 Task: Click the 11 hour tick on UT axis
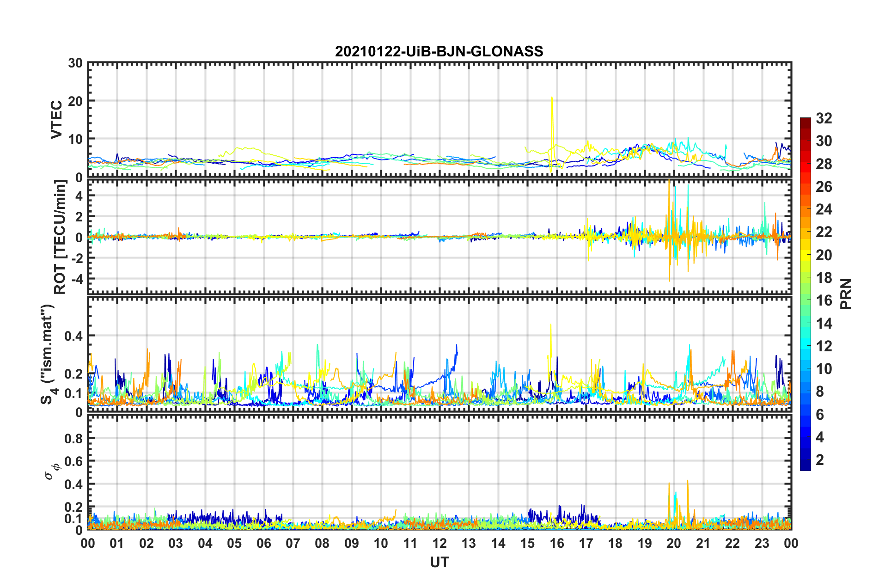(x=410, y=543)
